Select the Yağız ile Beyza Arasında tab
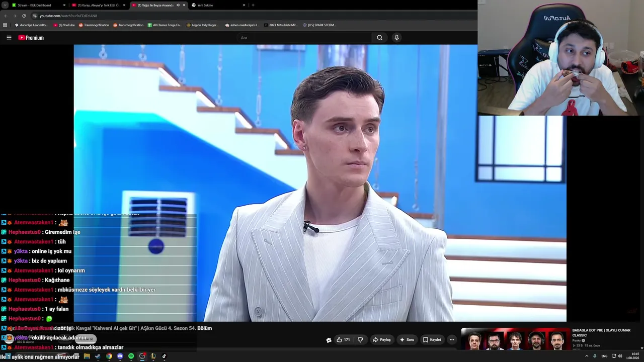 [158, 5]
